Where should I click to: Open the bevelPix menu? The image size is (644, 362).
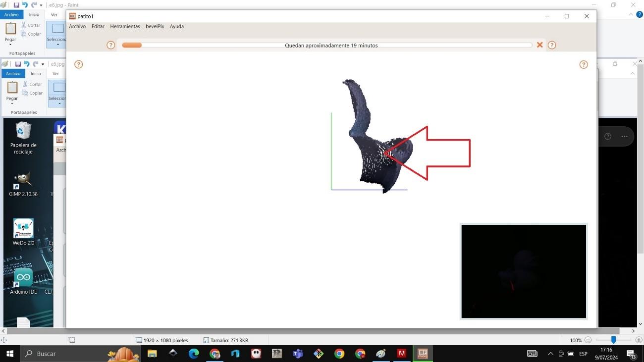pyautogui.click(x=155, y=26)
